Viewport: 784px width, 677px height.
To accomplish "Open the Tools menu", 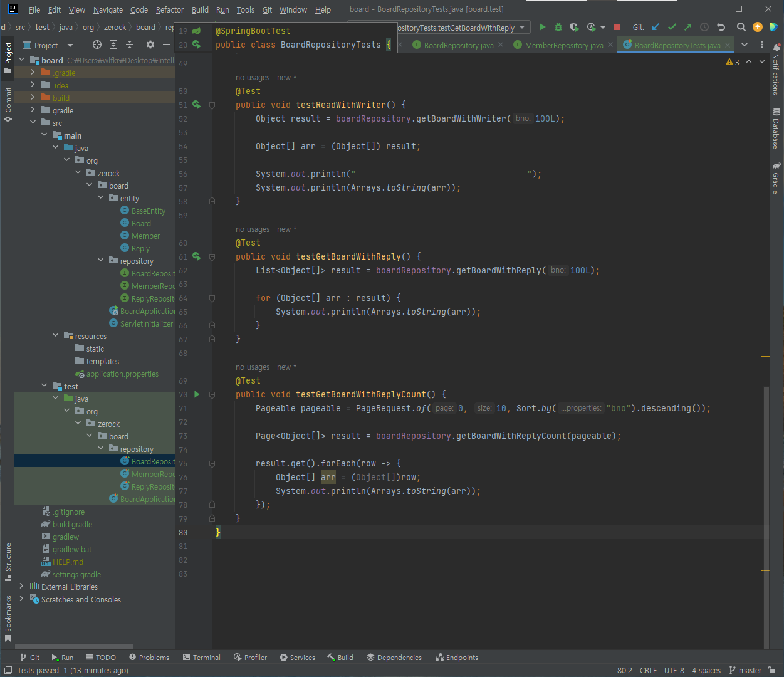I will point(246,9).
